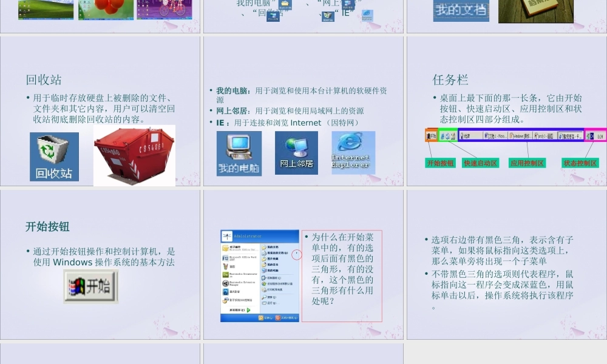Click the 开始 button image with Windows flag
Image resolution: width=607 pixels, height=364 pixels.
(90, 286)
